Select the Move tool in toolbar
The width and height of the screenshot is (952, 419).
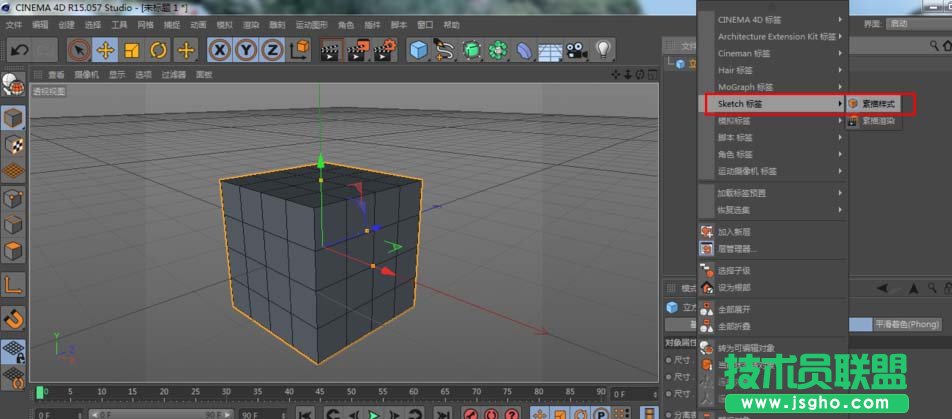pos(105,50)
